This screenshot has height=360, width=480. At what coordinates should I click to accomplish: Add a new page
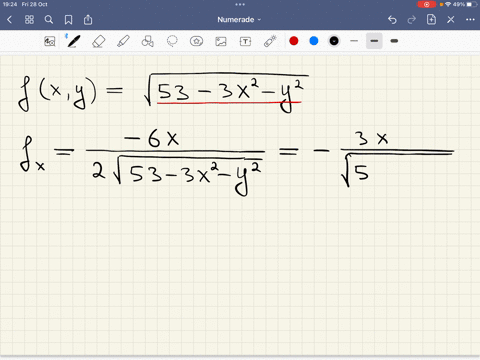(x=431, y=20)
